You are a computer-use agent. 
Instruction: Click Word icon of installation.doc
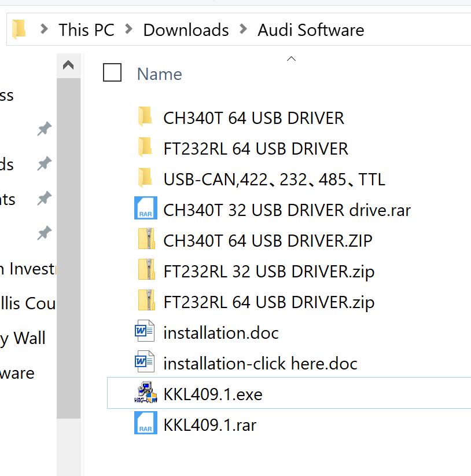coord(145,331)
